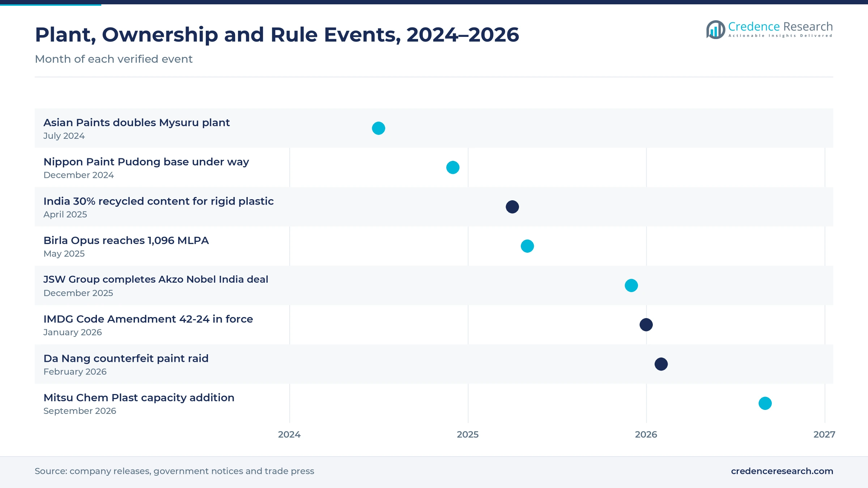868x488 pixels.
Task: Open the credenceresearch.com link
Action: tap(782, 471)
